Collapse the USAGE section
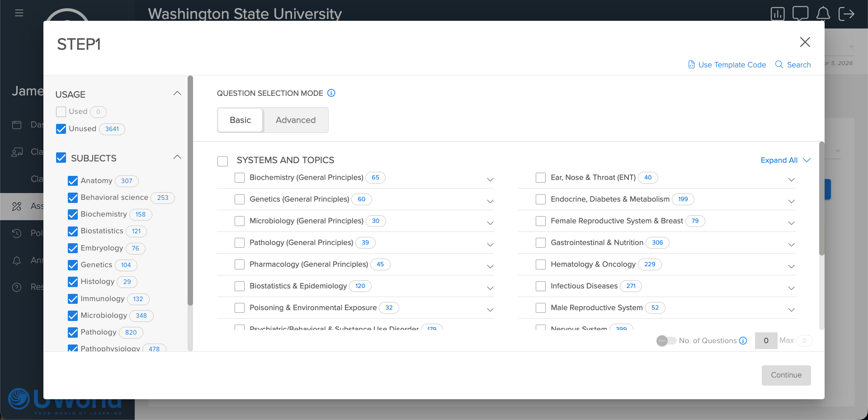The height and width of the screenshot is (420, 868). (177, 94)
